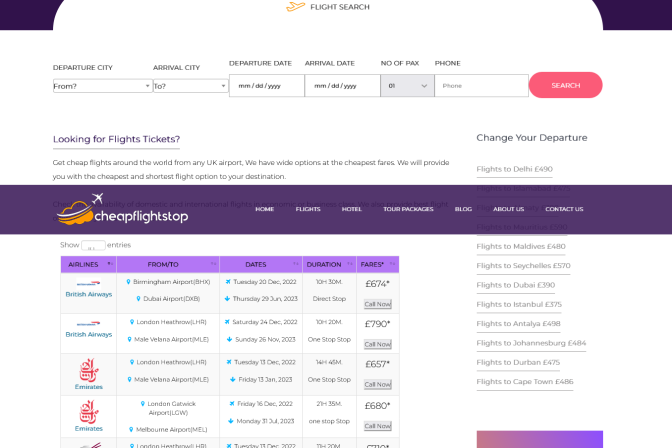This screenshot has width=672, height=448.
Task: Click return arrow icon beside Monday 31 Jul, 2023
Action: coord(231,421)
